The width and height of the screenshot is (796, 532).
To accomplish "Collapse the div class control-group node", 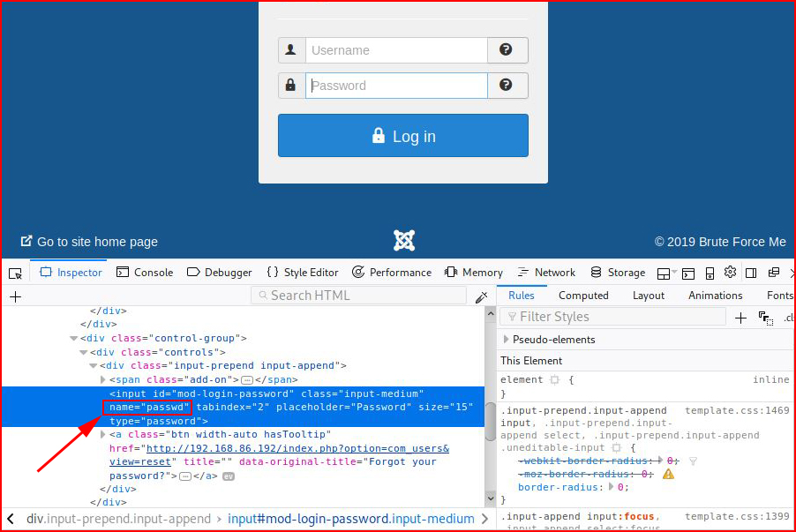I will [x=73, y=338].
